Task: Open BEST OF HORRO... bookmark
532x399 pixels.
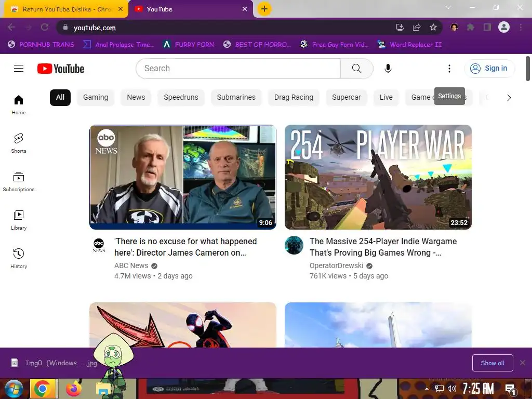Action: 257,45
